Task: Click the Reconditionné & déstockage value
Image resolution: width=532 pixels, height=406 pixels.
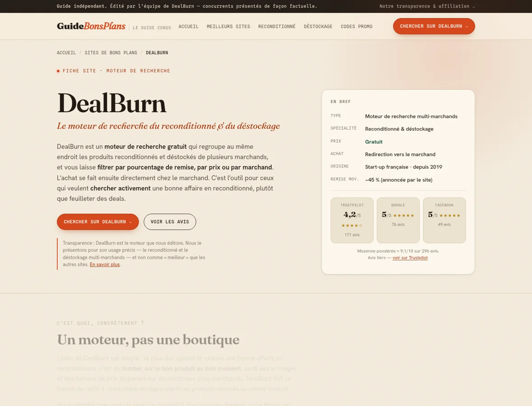Action: 399,129
